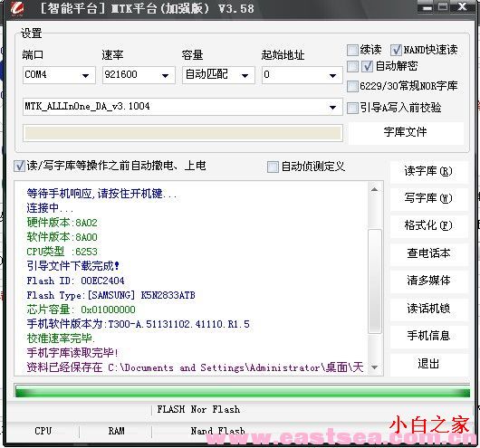Viewport: 480px width, 448px height.
Task: Click the 格式化 (F) button
Action: pyautogui.click(x=428, y=226)
